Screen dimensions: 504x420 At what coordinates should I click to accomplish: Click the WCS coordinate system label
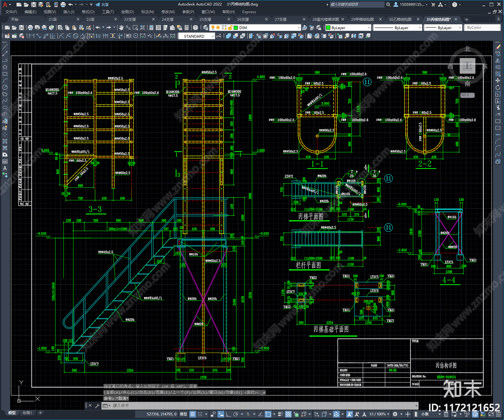coord(467,95)
